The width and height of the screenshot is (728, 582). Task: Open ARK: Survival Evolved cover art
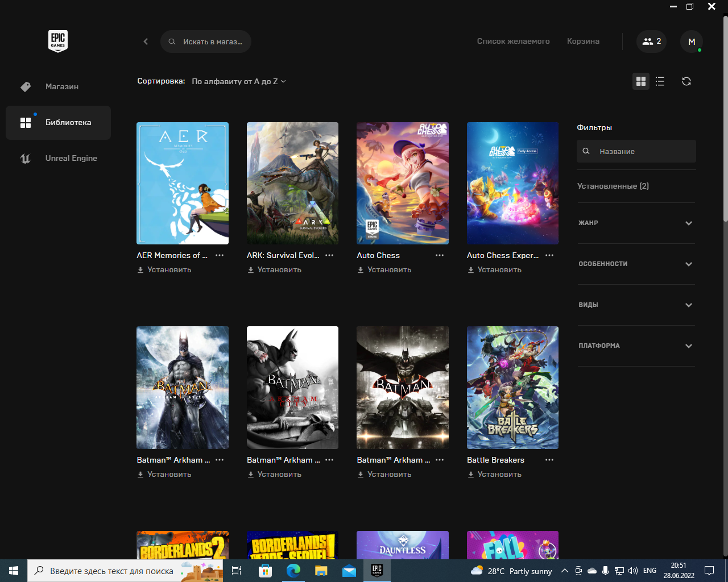tap(292, 184)
